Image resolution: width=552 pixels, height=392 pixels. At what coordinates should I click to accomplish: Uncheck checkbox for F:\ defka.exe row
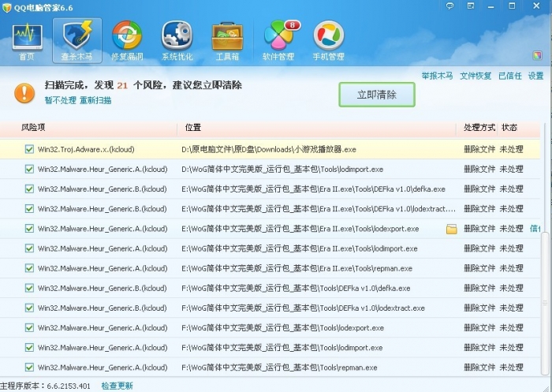pyautogui.click(x=29, y=288)
